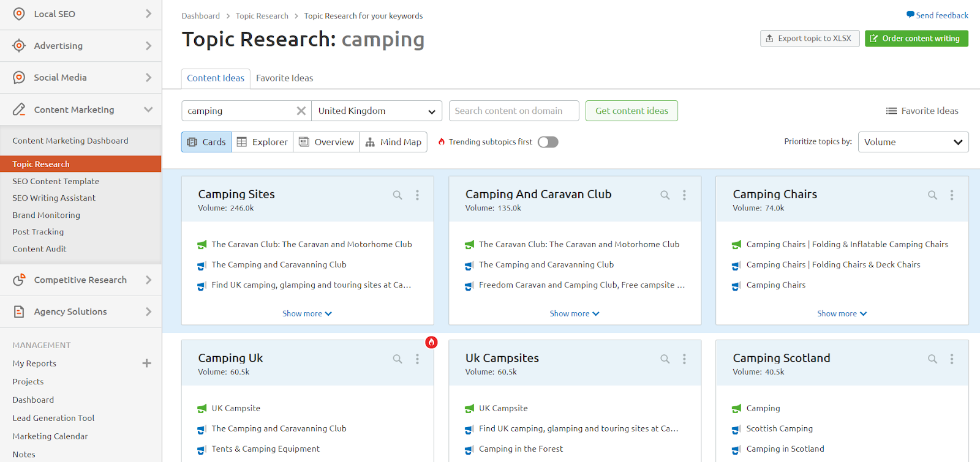Image resolution: width=980 pixels, height=462 pixels.
Task: Expand the Advertising menu arrow
Action: click(x=148, y=45)
